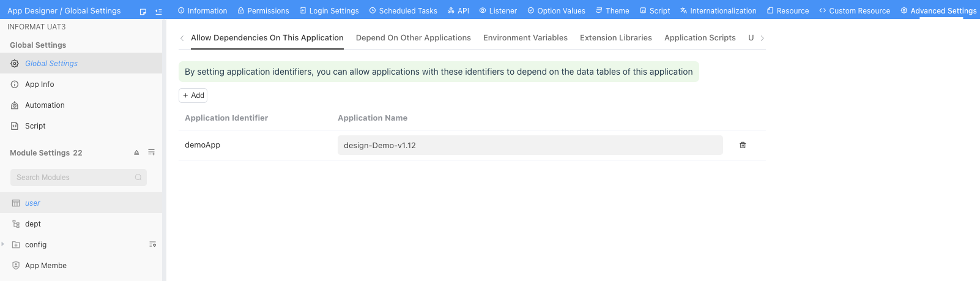Click add-module list icon beside Module Settings
The image size is (980, 281).
151,152
